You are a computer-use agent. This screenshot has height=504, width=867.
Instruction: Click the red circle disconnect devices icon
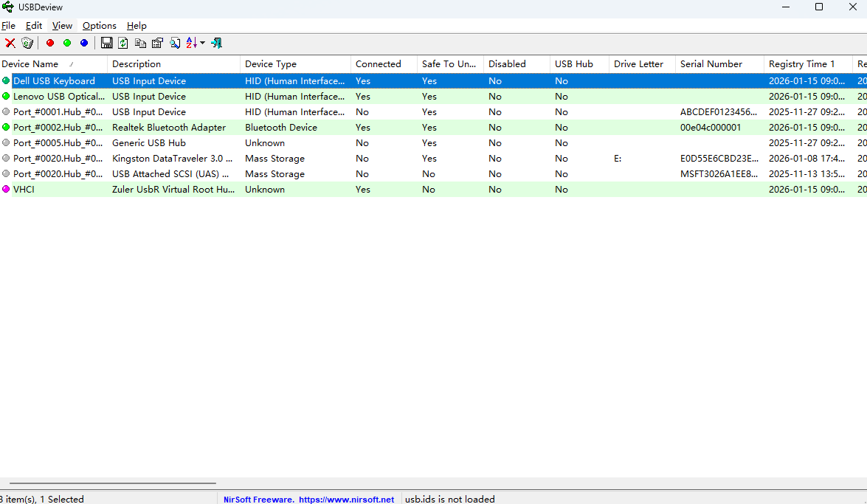click(50, 43)
